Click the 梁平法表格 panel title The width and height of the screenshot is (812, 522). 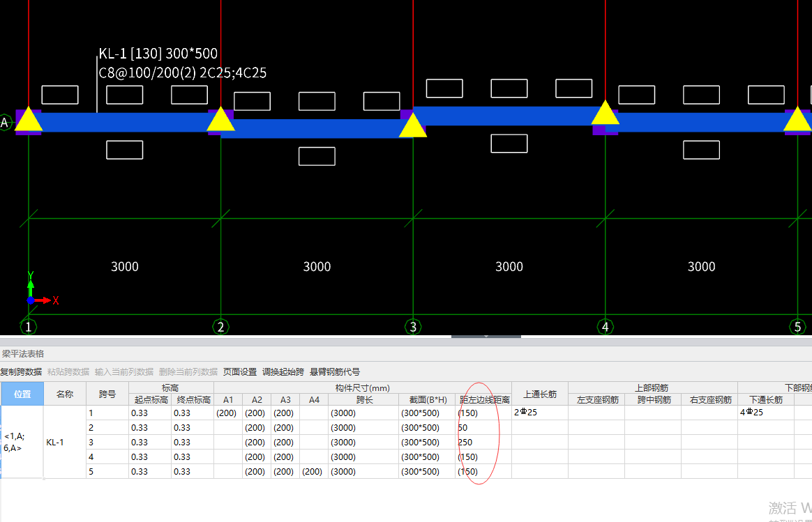coord(23,354)
